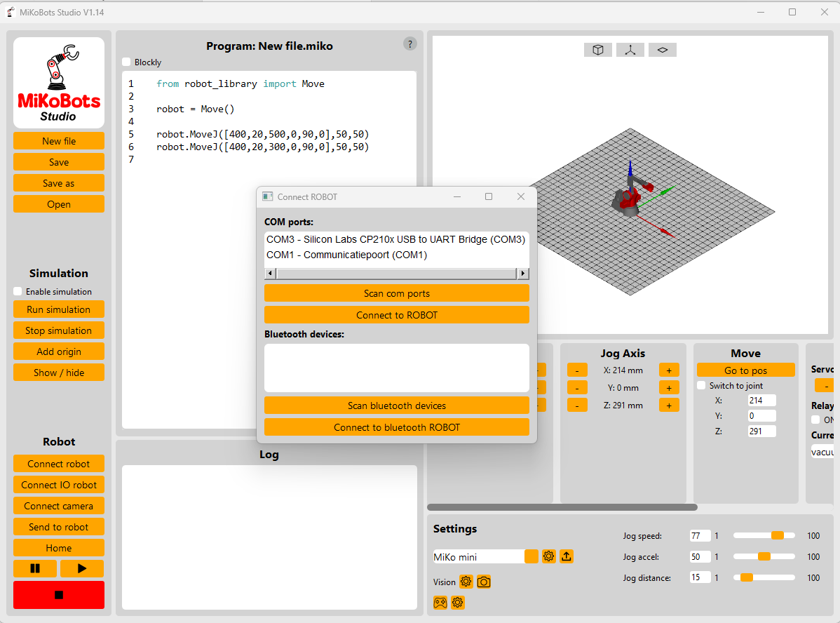
Task: Select the flat plane view icon
Action: click(662, 49)
